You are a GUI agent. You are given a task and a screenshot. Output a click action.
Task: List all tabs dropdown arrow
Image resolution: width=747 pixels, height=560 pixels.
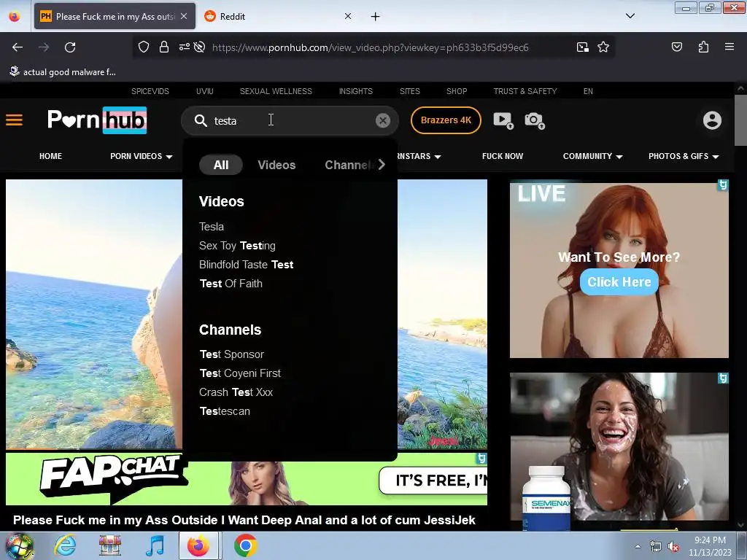tap(630, 16)
